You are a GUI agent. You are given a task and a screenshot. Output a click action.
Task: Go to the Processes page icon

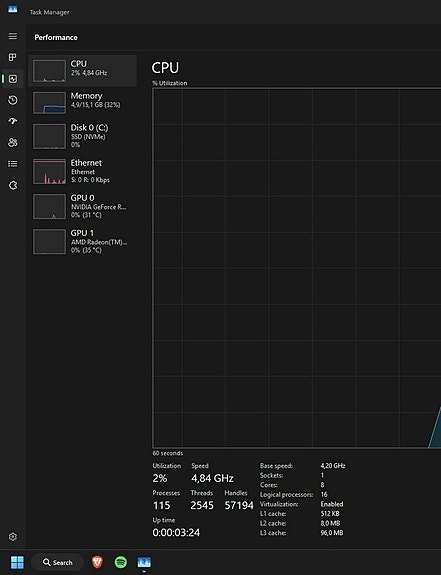(13, 57)
